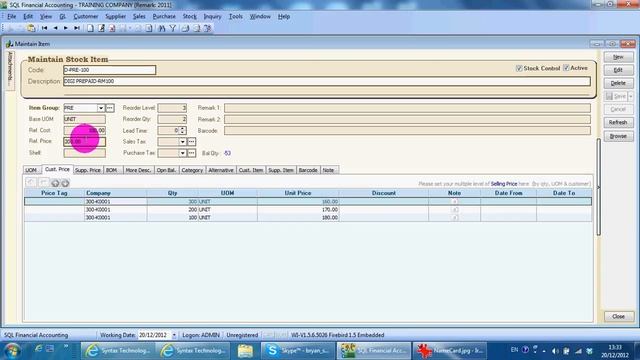640x360 pixels.
Task: Switch to the Opn Bal. tab
Action: click(167, 170)
